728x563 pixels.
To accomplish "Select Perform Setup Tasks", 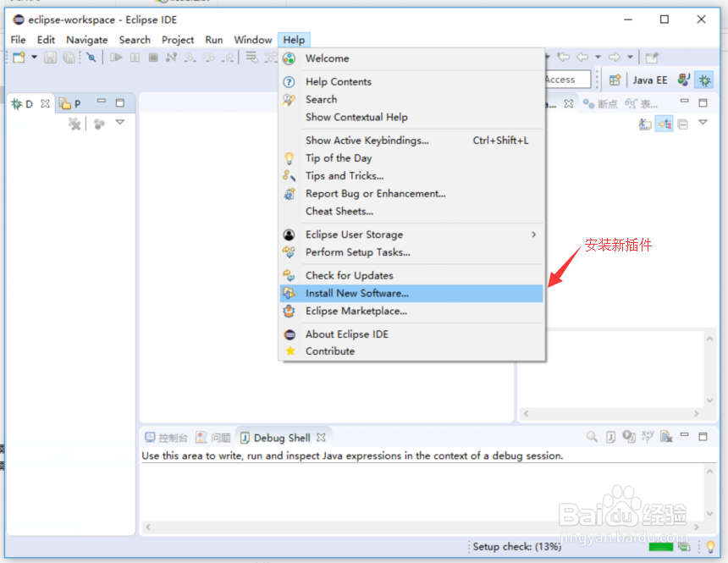I will [x=411, y=252].
